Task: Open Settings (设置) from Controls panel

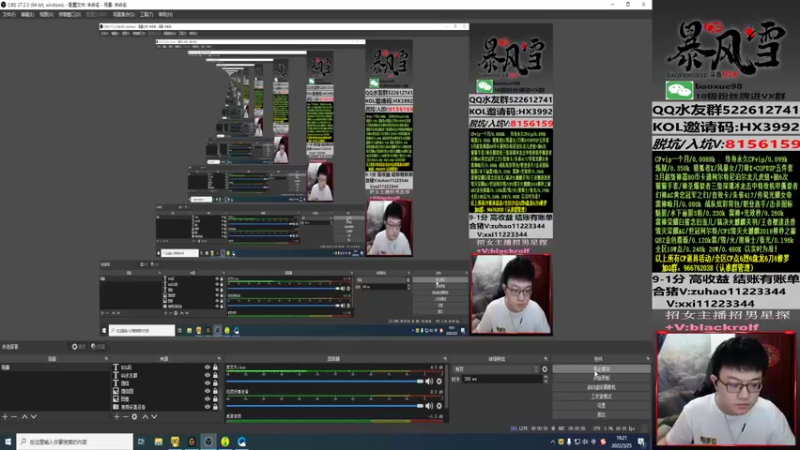Action: tap(601, 406)
